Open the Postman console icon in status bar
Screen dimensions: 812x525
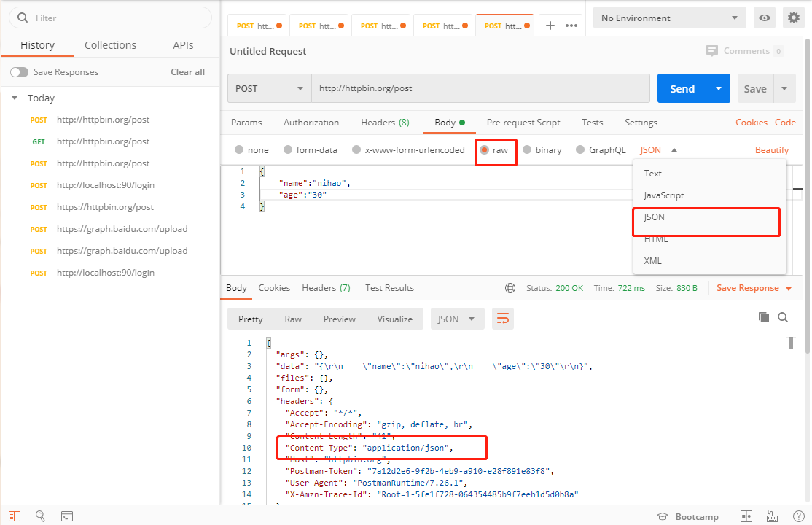click(x=66, y=516)
